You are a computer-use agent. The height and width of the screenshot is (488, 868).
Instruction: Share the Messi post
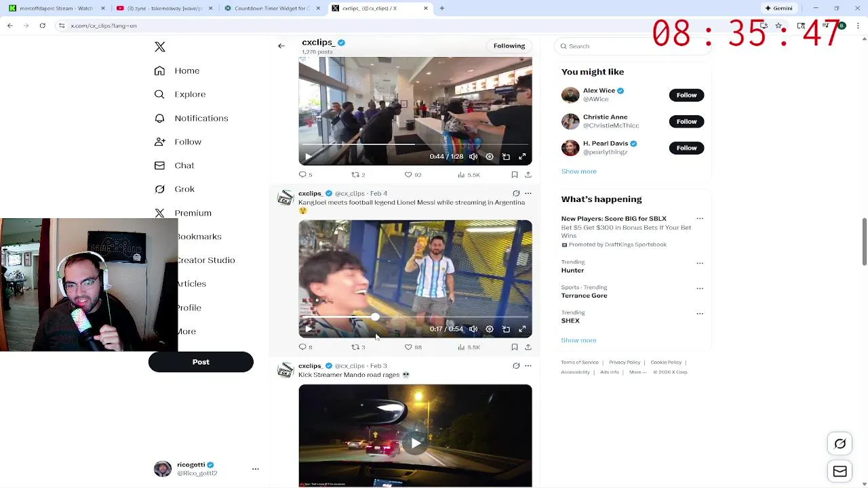pyautogui.click(x=528, y=347)
